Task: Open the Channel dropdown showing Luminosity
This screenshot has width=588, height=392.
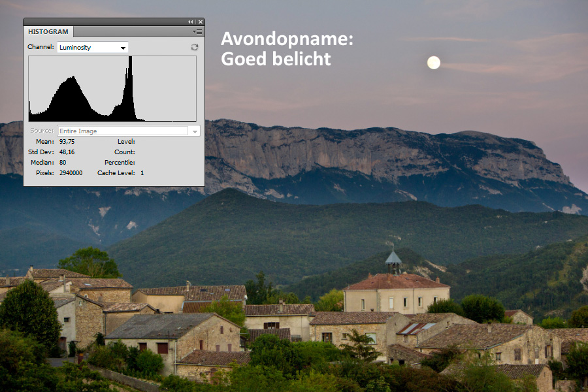Action: coord(93,47)
